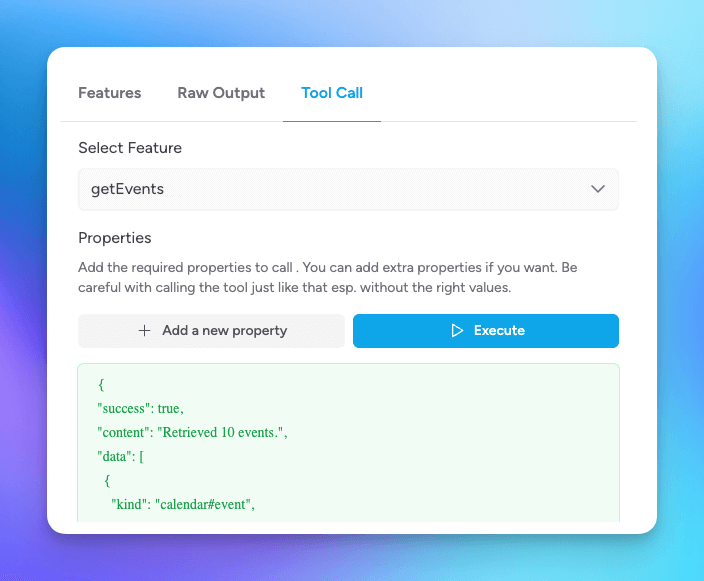Image resolution: width=704 pixels, height=581 pixels.
Task: Click the Properties heading
Action: pos(115,238)
